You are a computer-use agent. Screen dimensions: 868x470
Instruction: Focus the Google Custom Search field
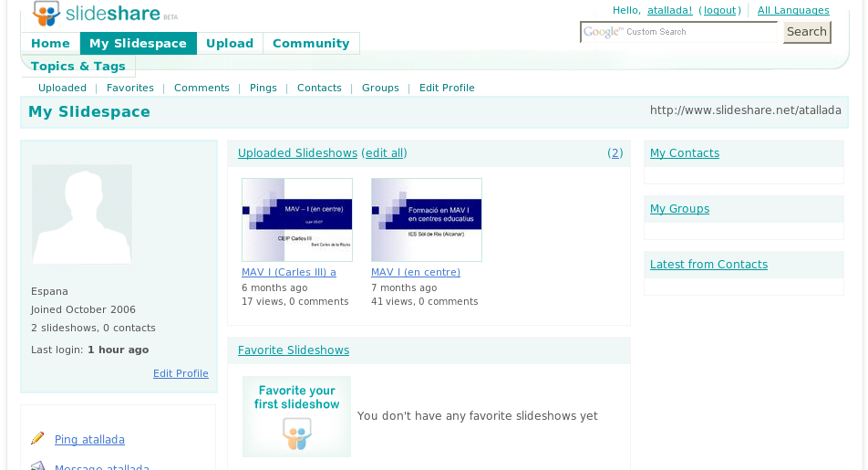(680, 32)
